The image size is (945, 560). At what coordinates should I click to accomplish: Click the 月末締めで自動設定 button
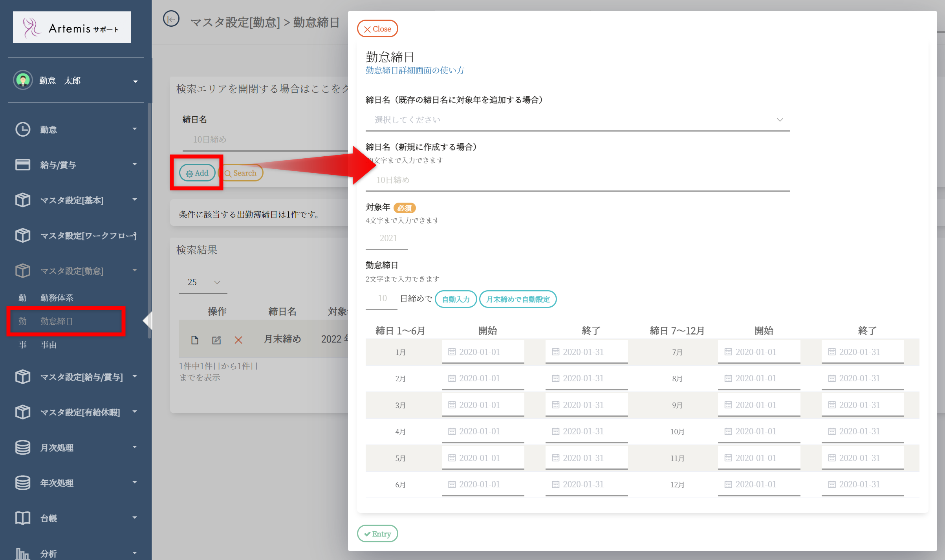(x=518, y=299)
